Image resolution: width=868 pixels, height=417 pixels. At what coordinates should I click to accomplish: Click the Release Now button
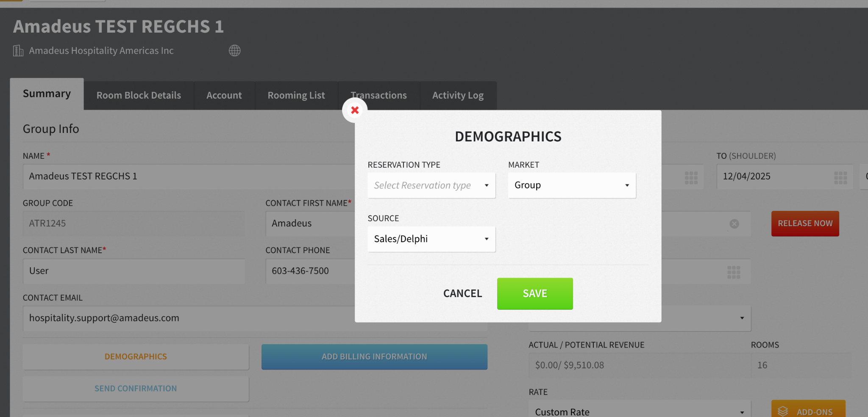[x=805, y=224]
